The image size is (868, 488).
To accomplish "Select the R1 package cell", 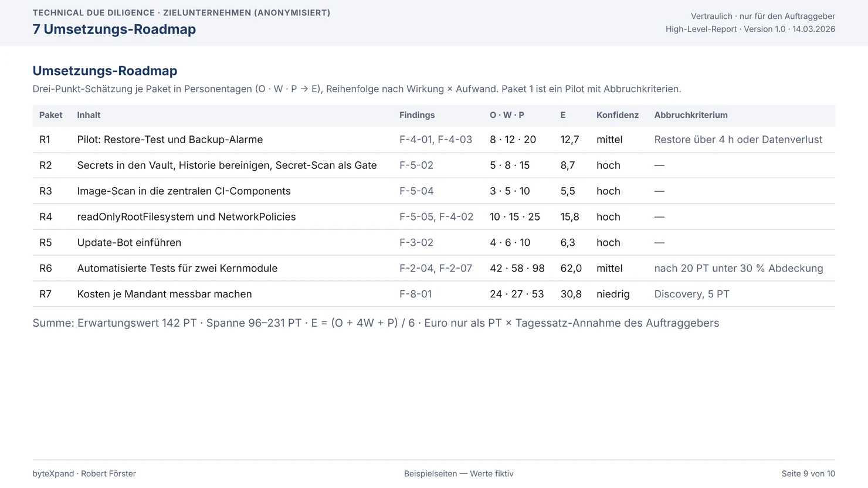I will point(45,140).
